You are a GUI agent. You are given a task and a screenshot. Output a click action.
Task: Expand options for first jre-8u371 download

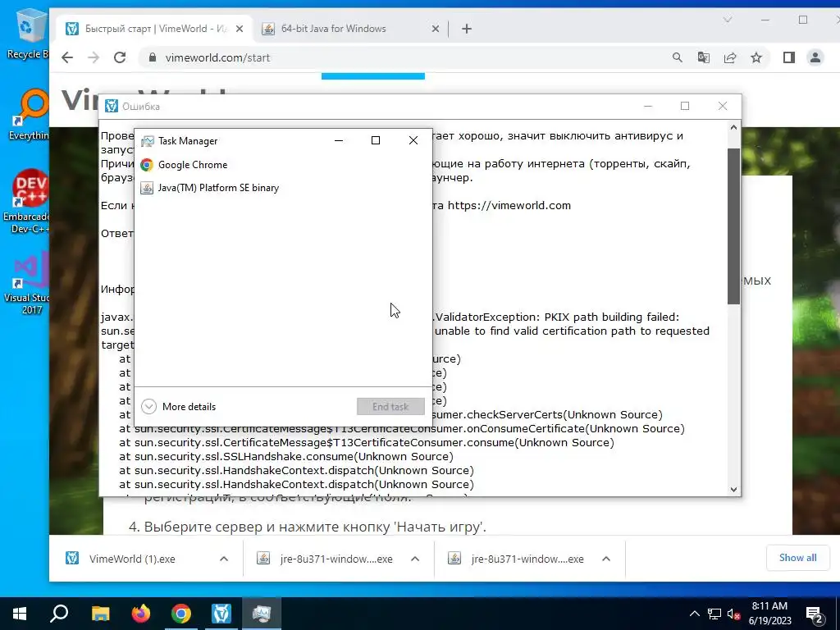pyautogui.click(x=414, y=559)
